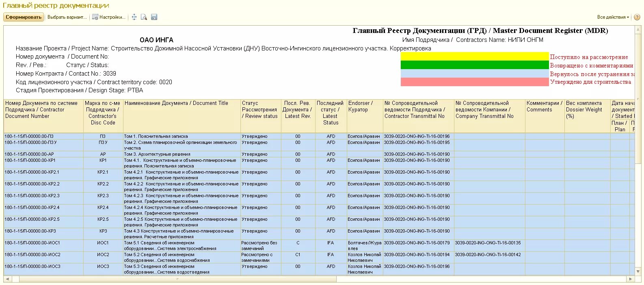Click the expand groups arrows icon
Image resolution: width=644 pixels, height=285 pixels.
(134, 17)
